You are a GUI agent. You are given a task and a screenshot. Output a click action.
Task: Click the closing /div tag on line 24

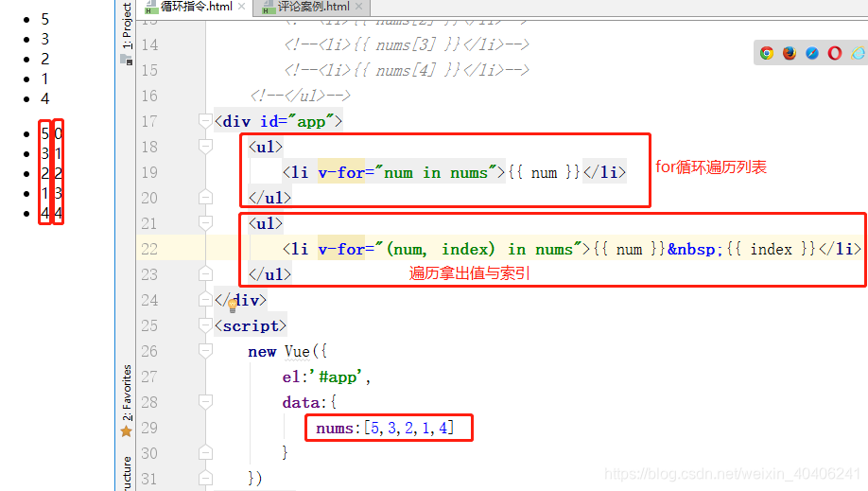coord(241,300)
